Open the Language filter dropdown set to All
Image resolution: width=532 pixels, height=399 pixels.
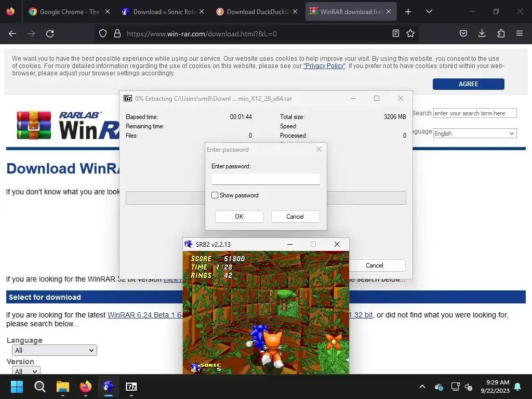point(54,350)
